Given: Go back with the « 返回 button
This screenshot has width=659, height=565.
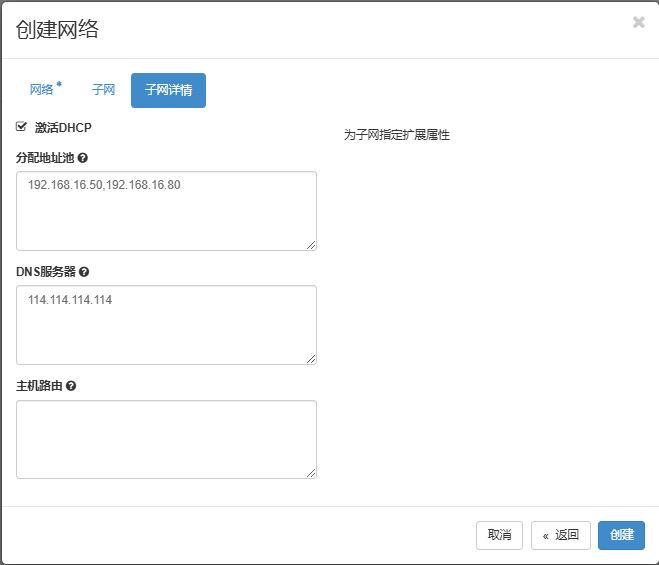Looking at the screenshot, I should pos(561,535).
